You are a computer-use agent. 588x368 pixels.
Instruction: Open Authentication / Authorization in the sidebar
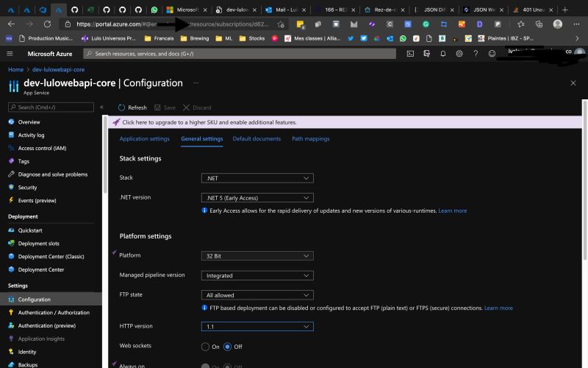[x=54, y=312]
